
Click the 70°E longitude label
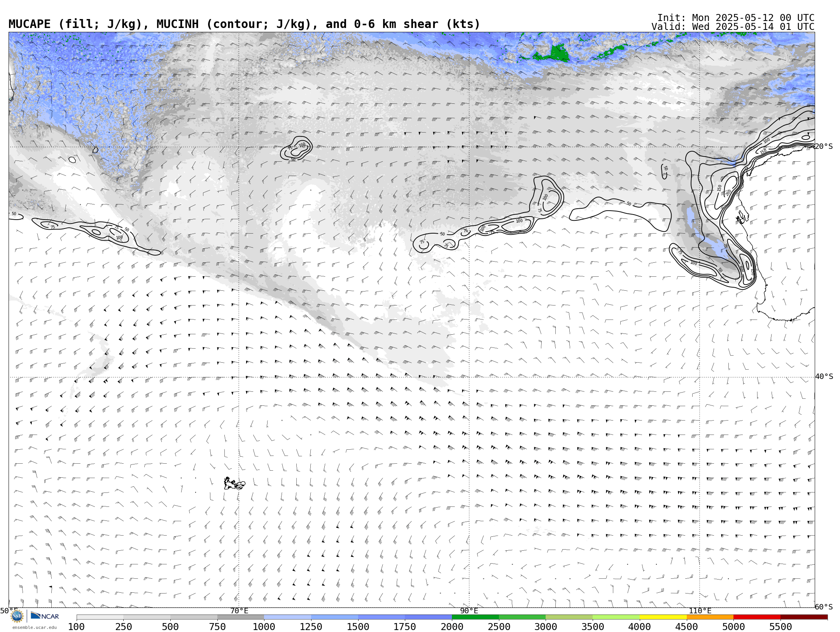pyautogui.click(x=239, y=611)
